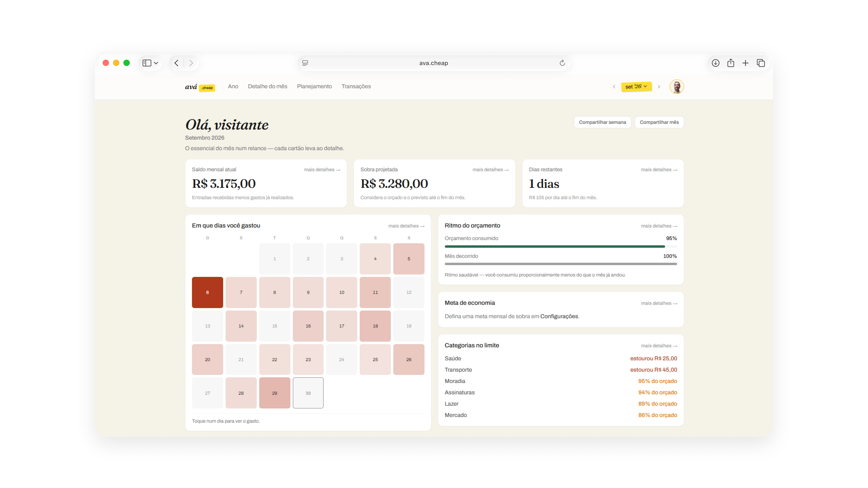Click the Safari share icon
The image size is (868, 488).
731,63
